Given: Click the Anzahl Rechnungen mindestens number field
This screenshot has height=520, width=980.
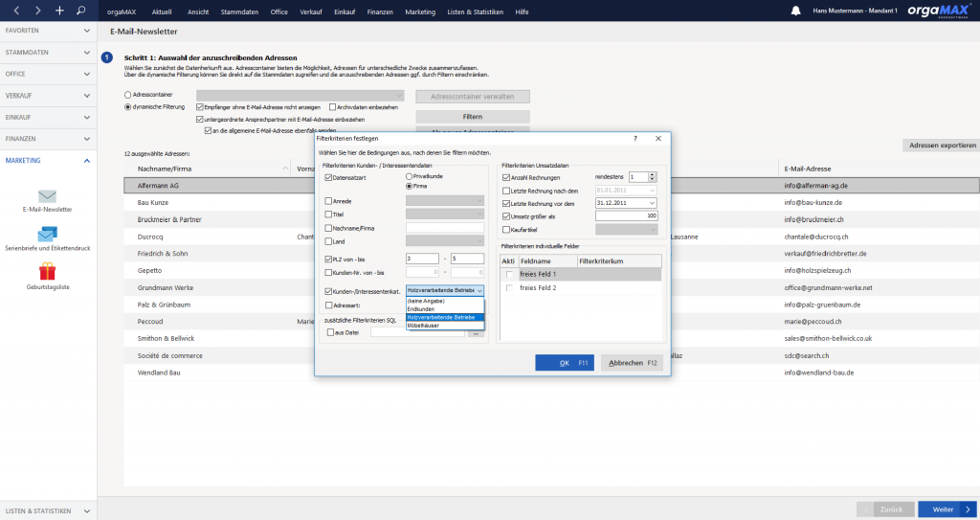Looking at the screenshot, I should [638, 177].
